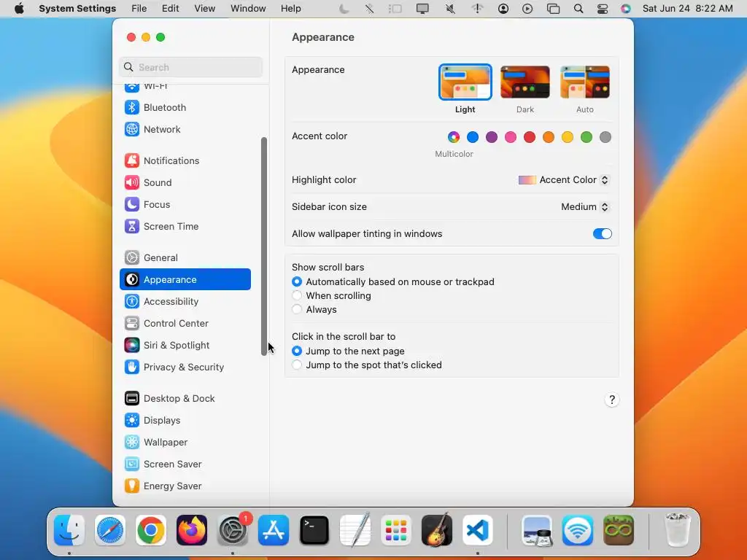Viewport: 747px width, 560px height.
Task: Select General in sidebar
Action: [185, 258]
